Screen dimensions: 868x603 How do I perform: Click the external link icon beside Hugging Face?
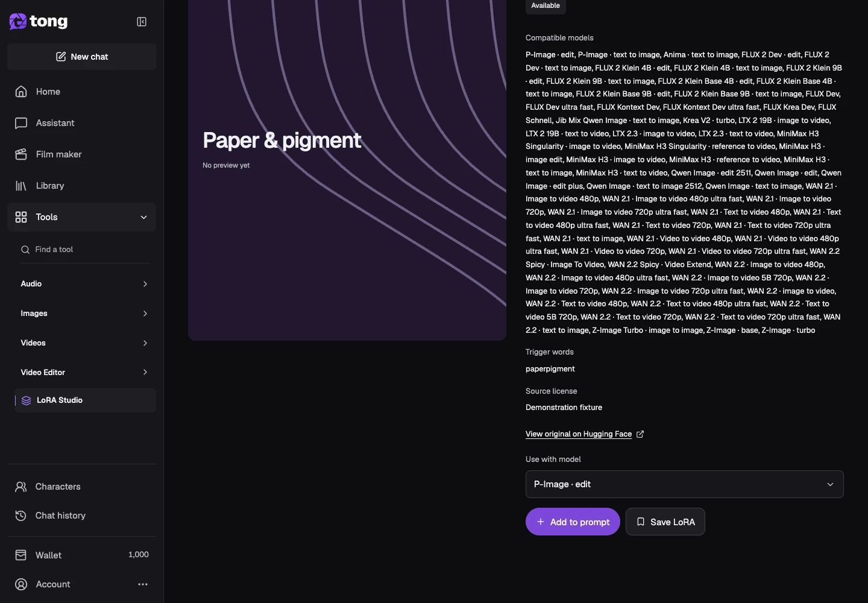pyautogui.click(x=640, y=434)
